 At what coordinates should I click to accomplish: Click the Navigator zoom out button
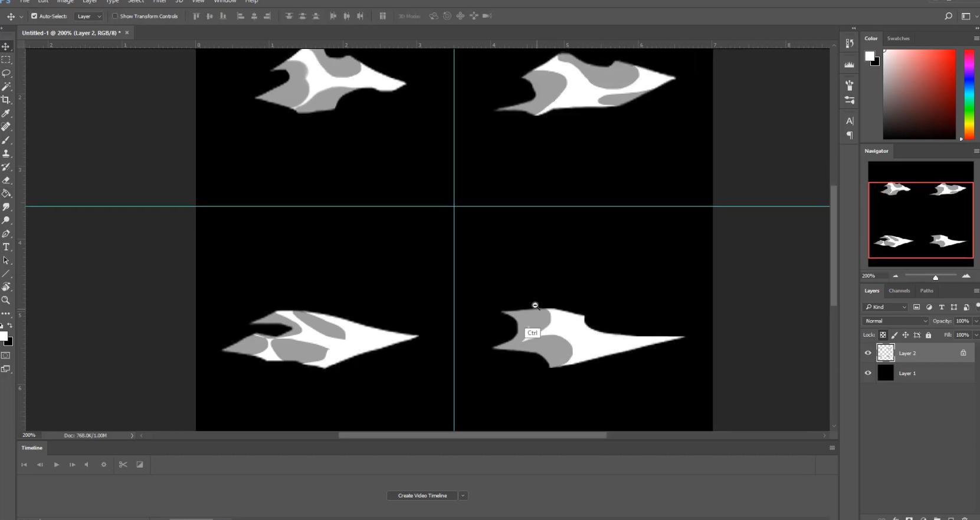tap(895, 276)
